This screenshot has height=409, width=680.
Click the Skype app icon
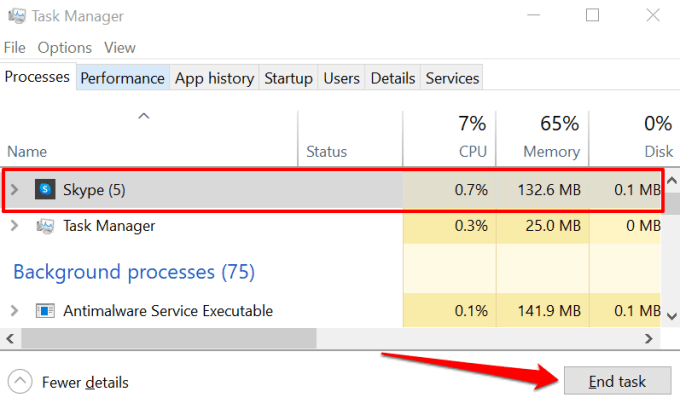pos(45,189)
